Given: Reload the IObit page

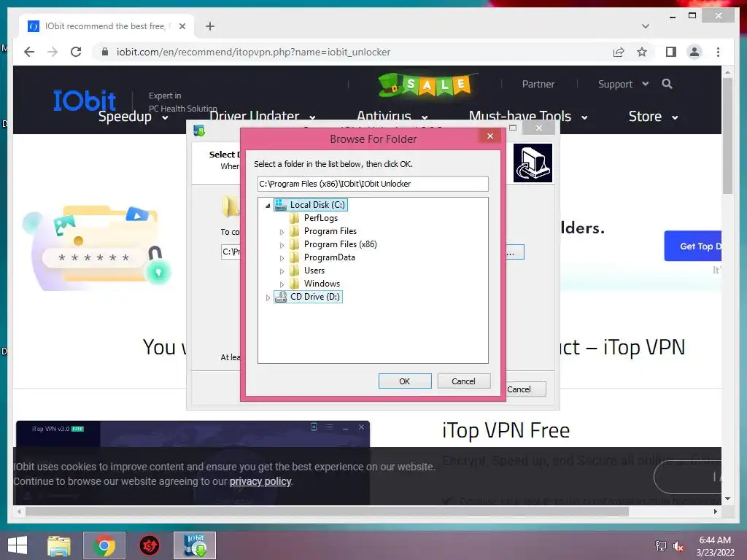Looking at the screenshot, I should (76, 52).
